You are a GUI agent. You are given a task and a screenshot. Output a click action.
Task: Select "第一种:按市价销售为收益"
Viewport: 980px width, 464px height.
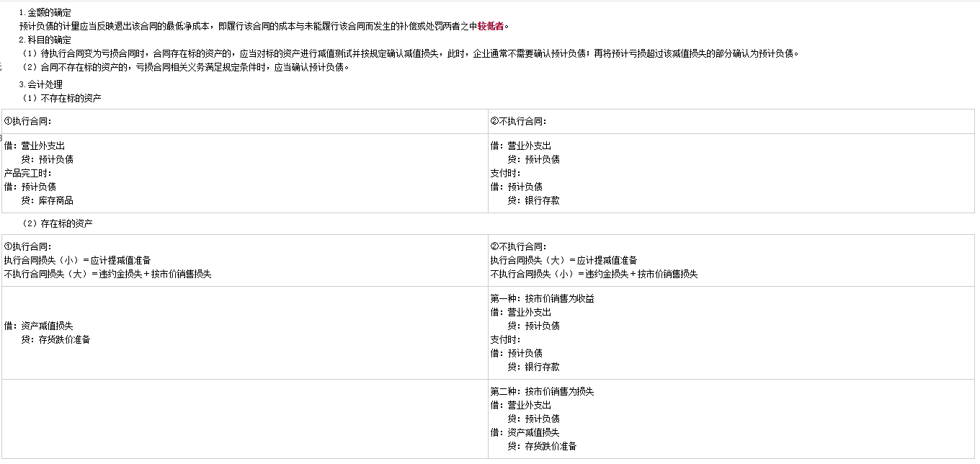(x=542, y=298)
